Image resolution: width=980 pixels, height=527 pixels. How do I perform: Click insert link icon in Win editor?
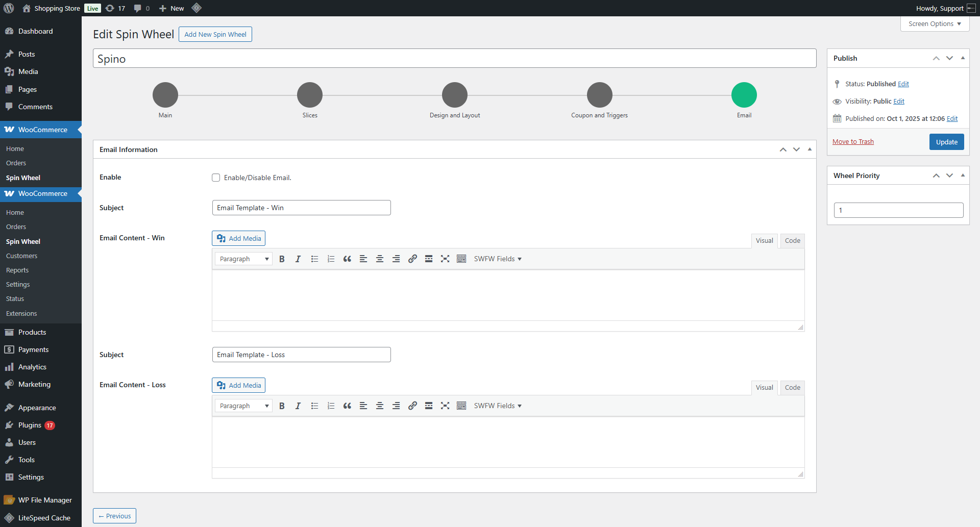point(412,259)
